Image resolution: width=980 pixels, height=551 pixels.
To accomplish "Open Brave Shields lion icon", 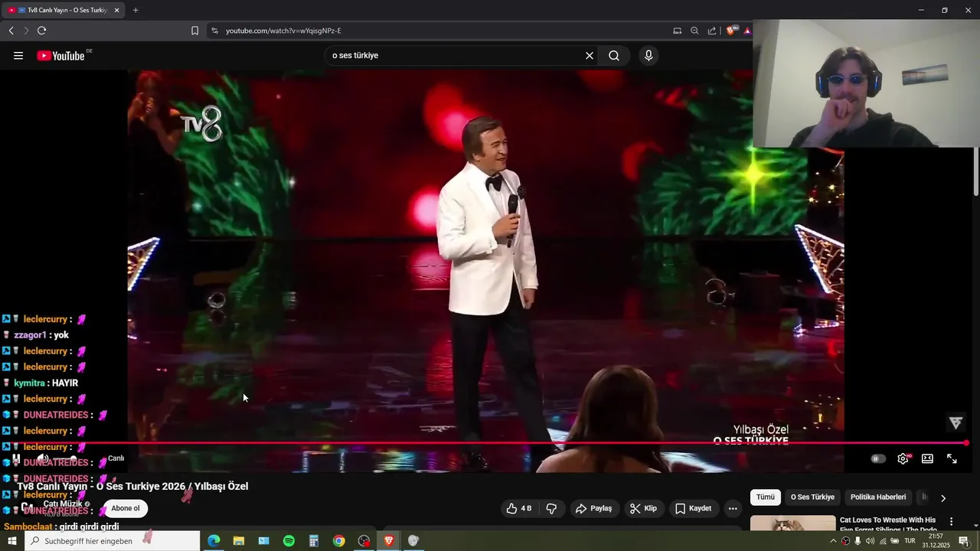I will click(732, 31).
